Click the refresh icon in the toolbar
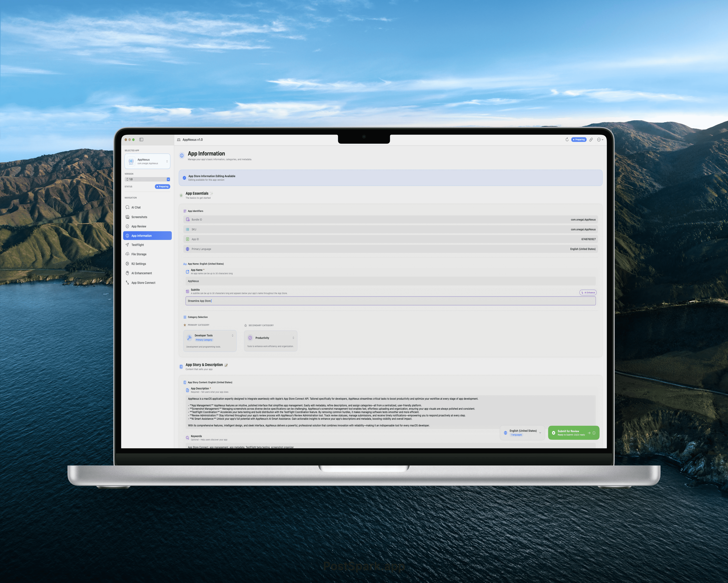This screenshot has height=583, width=728. (567, 139)
